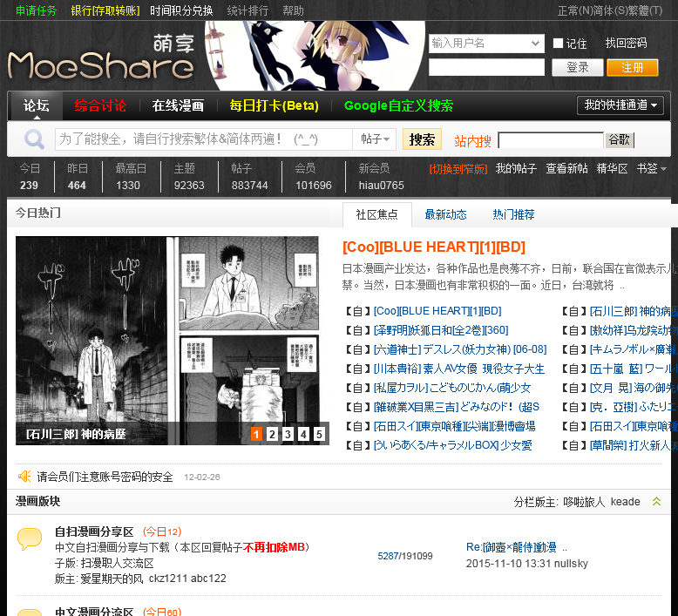Open the username dropdown field

point(486,44)
